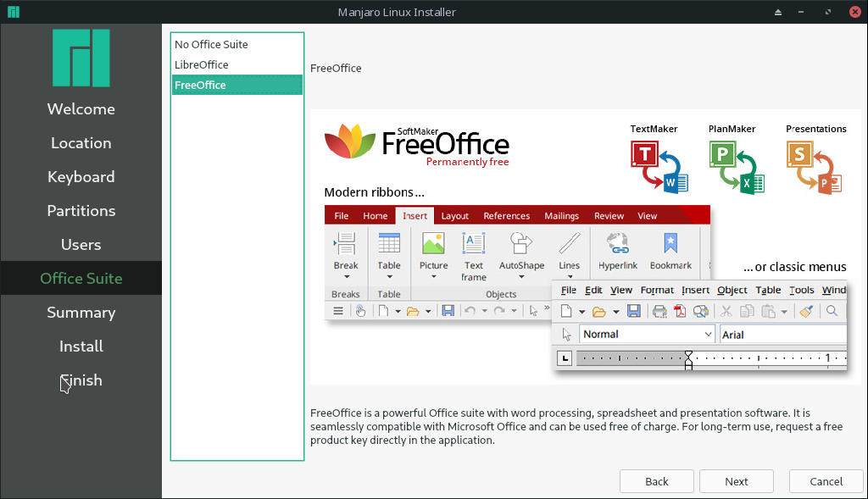Open the References ribbon tab in preview
The width and height of the screenshot is (868, 499).
pos(507,216)
